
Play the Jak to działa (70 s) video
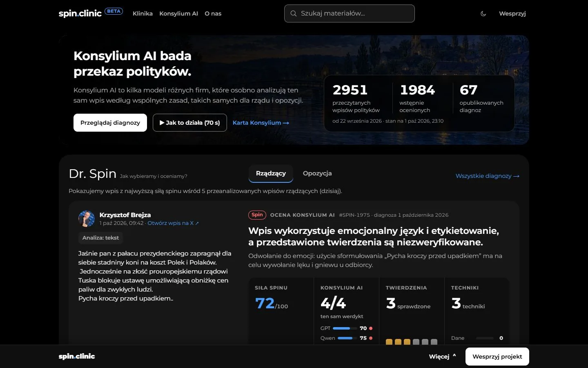point(190,123)
